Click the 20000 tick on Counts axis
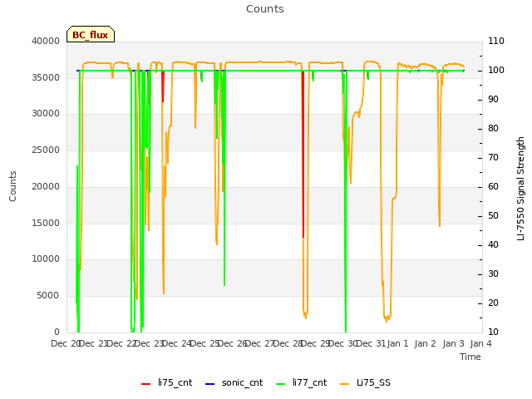This screenshot has width=532, height=399. point(46,186)
